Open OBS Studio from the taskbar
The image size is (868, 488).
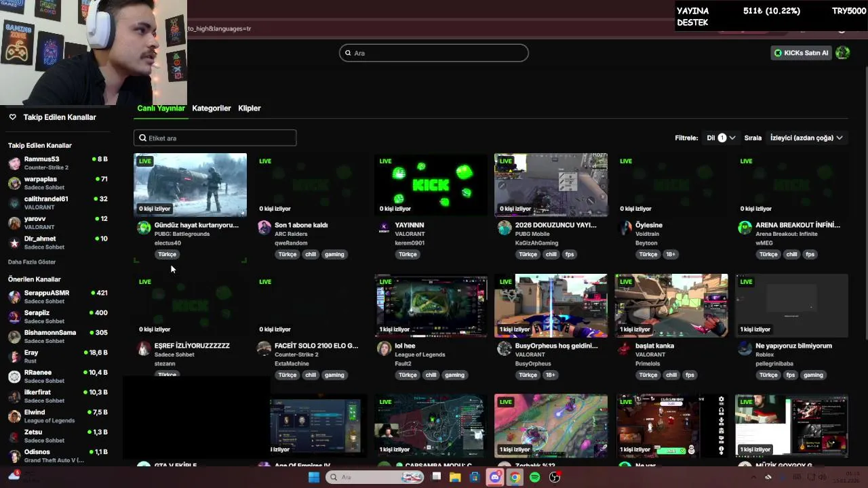point(555,477)
